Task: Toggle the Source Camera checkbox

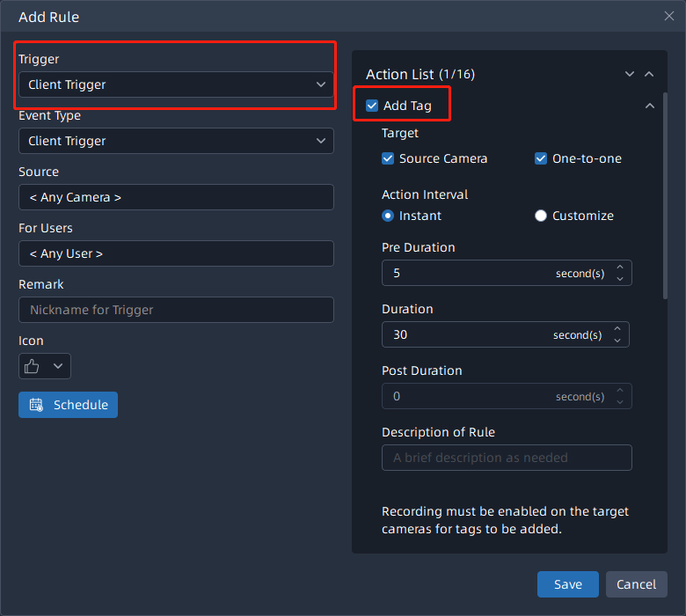Action: tap(388, 158)
